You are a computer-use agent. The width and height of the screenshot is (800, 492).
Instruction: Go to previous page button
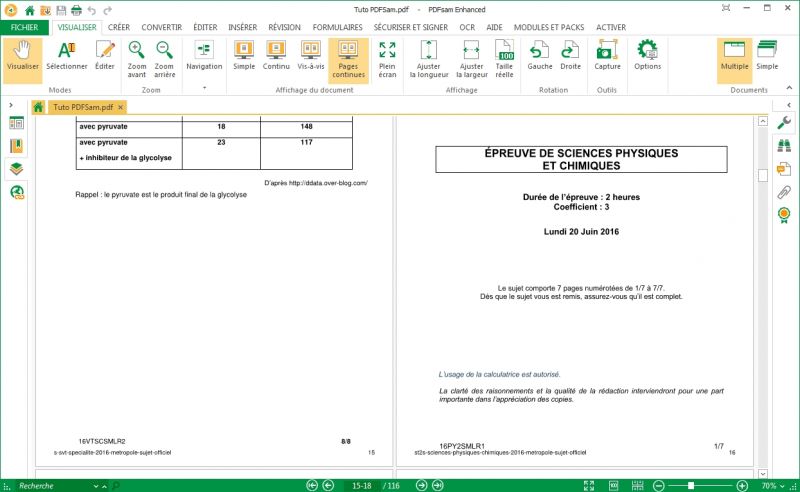329,485
